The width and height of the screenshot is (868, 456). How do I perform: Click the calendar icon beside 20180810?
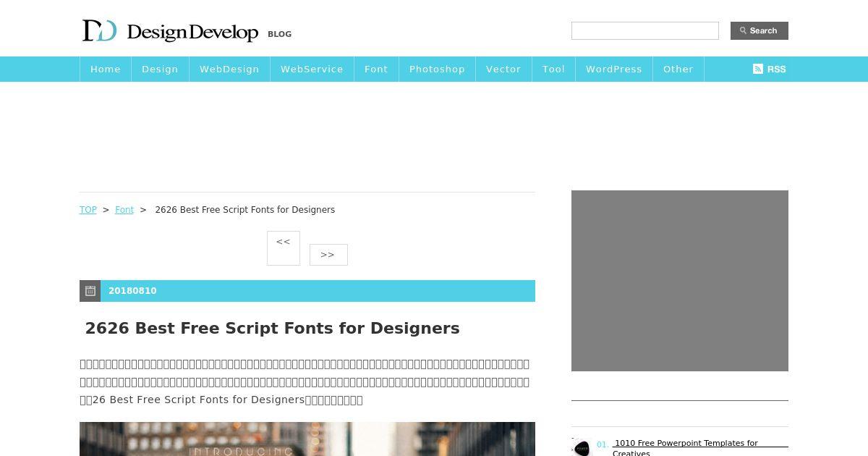click(90, 291)
